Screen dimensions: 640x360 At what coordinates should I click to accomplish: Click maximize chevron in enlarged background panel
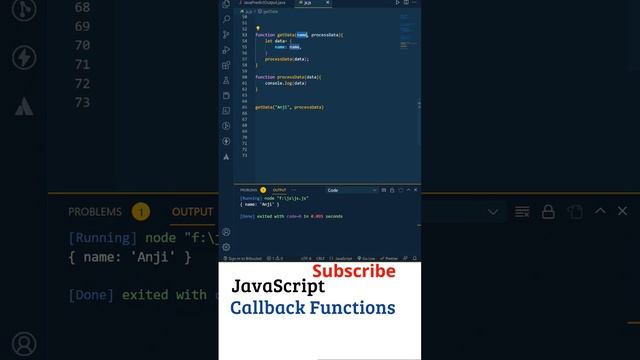point(600,211)
